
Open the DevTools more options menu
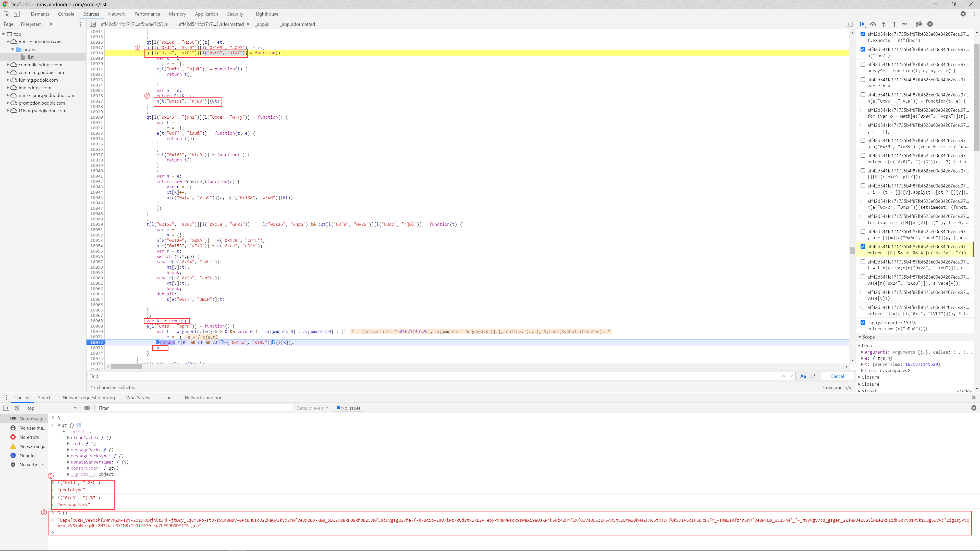click(x=974, y=14)
